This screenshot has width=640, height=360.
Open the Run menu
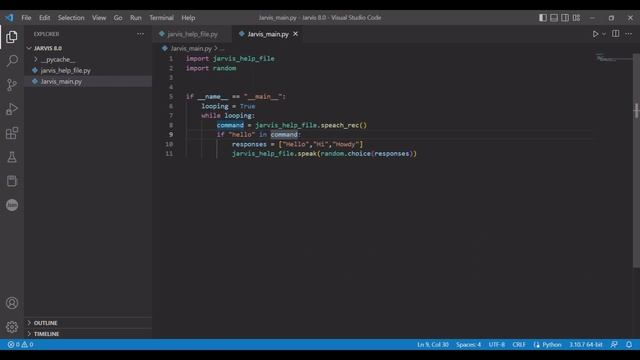point(136,18)
